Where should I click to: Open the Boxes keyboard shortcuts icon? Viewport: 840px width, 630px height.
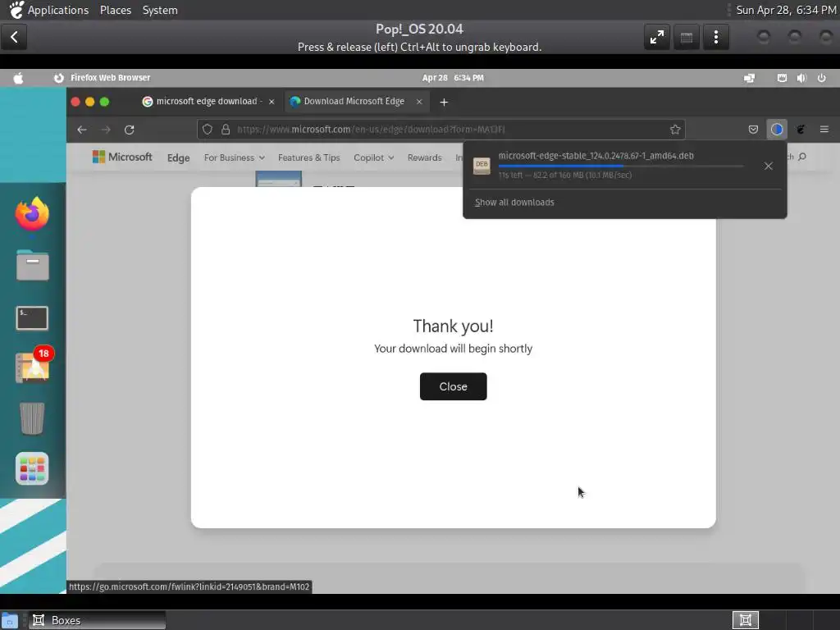[687, 37]
